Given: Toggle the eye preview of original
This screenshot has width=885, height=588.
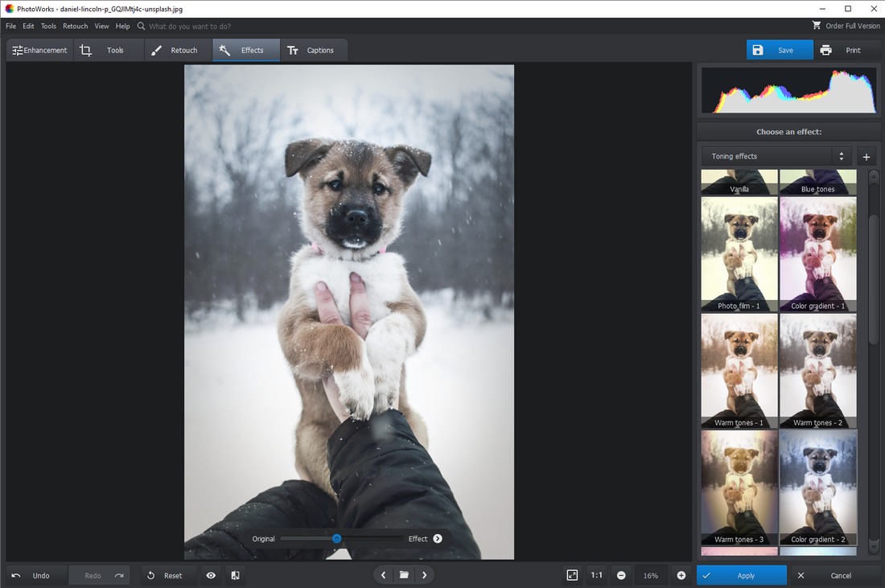Looking at the screenshot, I should point(211,575).
